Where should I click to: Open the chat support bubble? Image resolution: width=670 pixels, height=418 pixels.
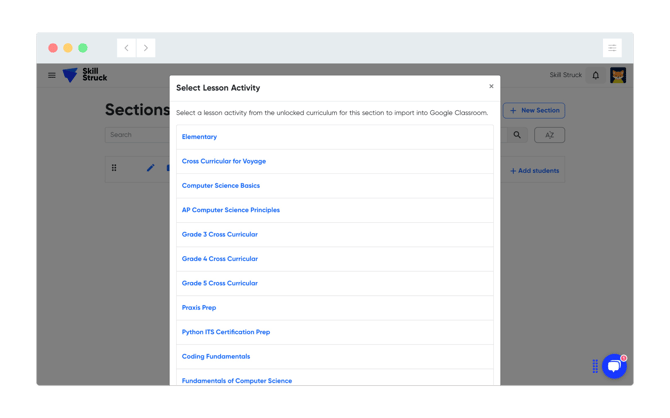coord(614,366)
